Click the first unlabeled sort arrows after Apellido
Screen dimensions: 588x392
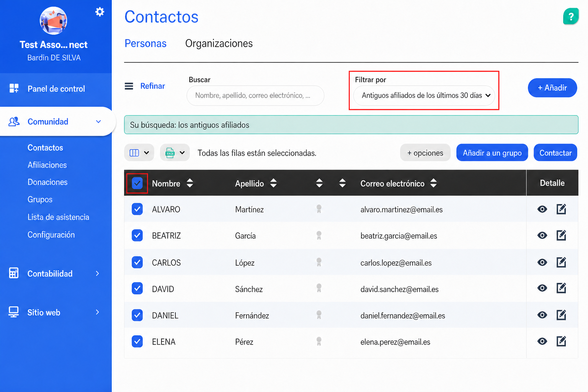pyautogui.click(x=319, y=183)
